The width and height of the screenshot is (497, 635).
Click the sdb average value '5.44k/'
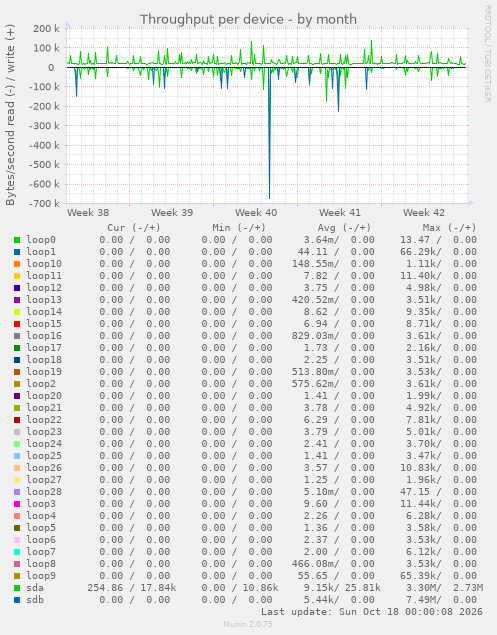click(322, 600)
